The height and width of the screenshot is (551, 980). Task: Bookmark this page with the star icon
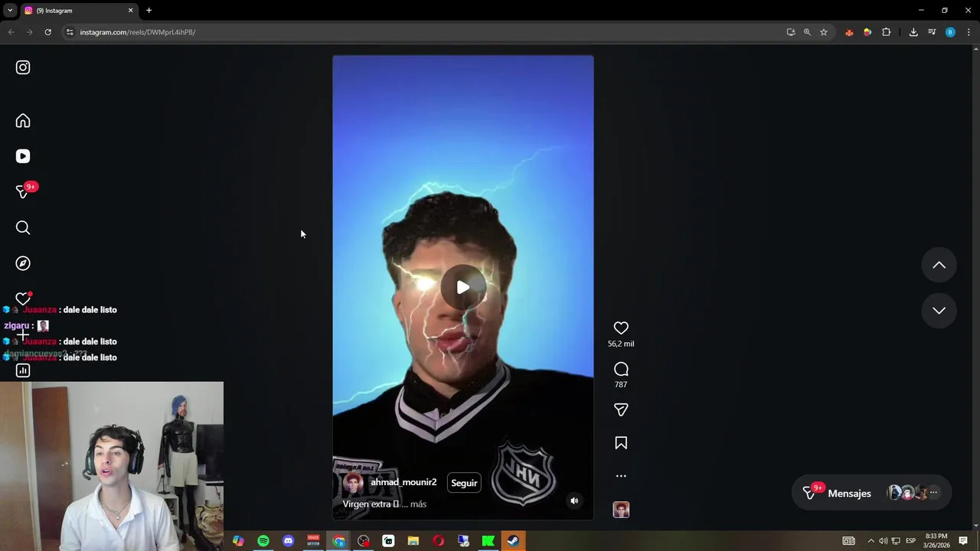click(x=824, y=32)
